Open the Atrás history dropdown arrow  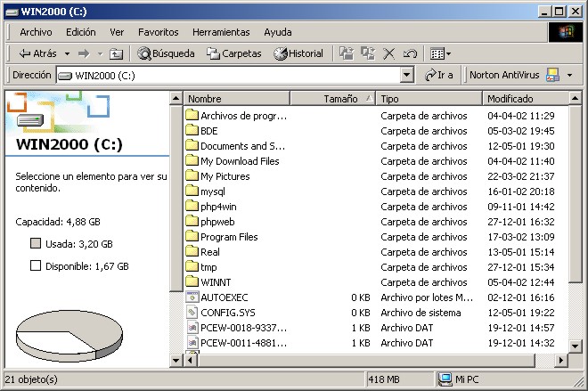pyautogui.click(x=67, y=54)
